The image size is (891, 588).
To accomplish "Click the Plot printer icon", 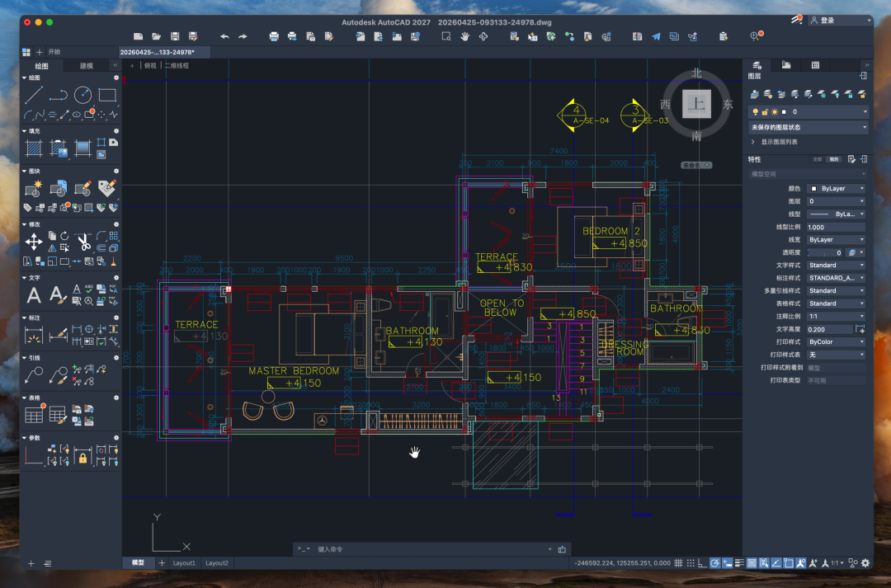I will click(274, 36).
